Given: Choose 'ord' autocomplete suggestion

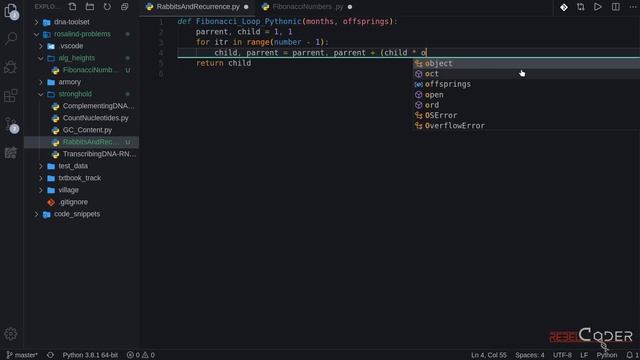Looking at the screenshot, I should (527, 105).
